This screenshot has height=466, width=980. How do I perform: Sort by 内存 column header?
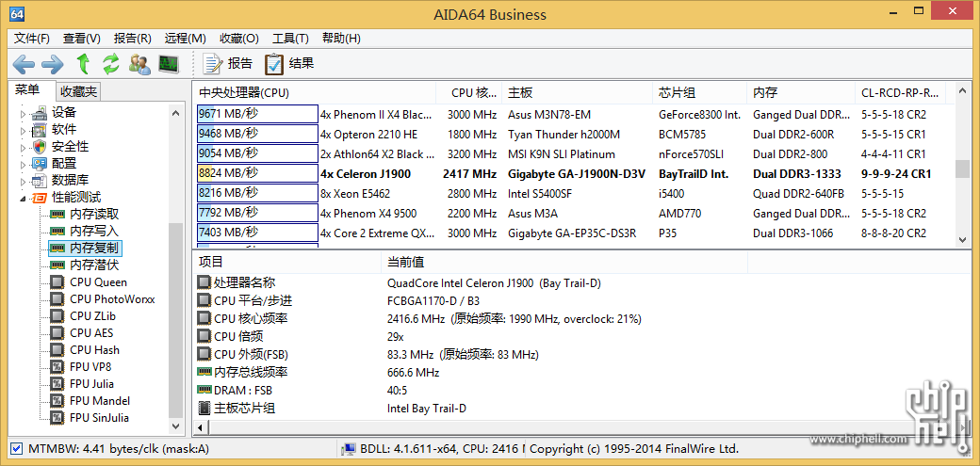[x=800, y=93]
